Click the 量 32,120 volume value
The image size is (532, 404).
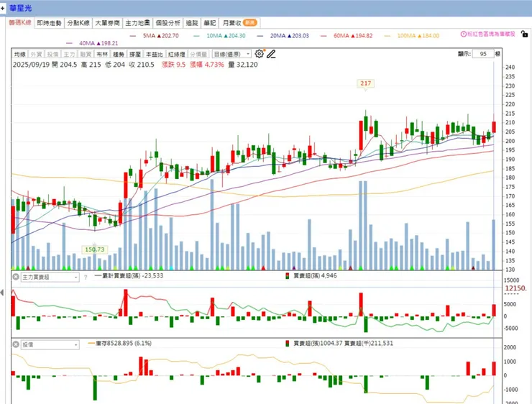[243, 65]
